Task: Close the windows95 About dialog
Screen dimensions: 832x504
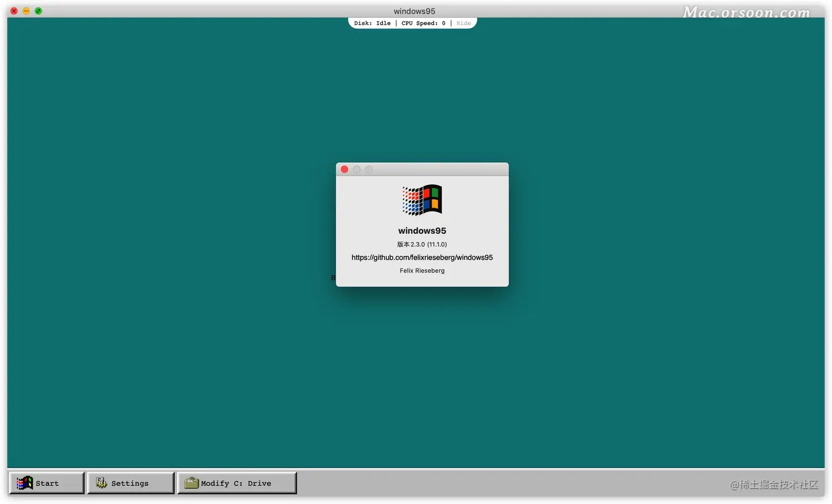Action: click(344, 169)
